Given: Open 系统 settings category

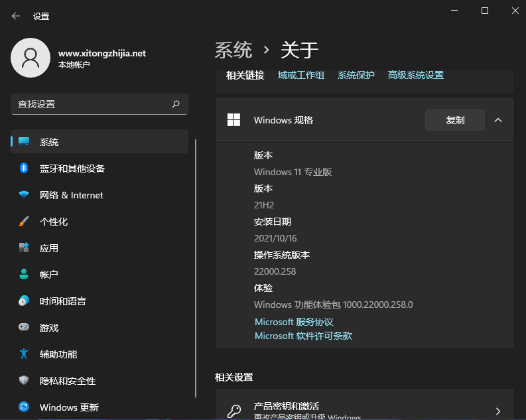Looking at the screenshot, I should (99, 141).
